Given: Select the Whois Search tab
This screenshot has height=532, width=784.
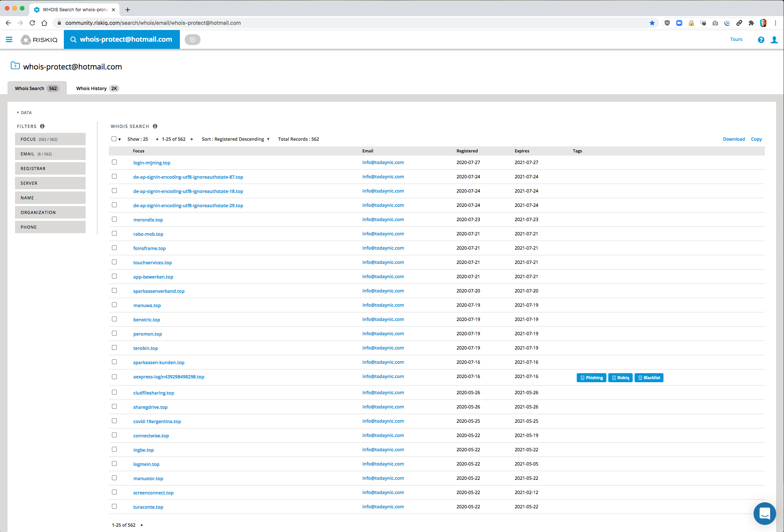Looking at the screenshot, I should pyautogui.click(x=37, y=89).
